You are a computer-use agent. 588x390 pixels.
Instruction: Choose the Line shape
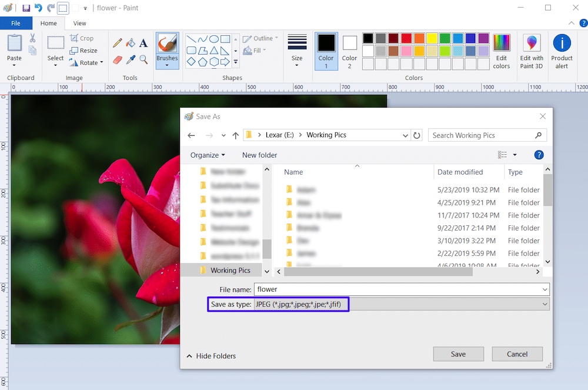191,39
